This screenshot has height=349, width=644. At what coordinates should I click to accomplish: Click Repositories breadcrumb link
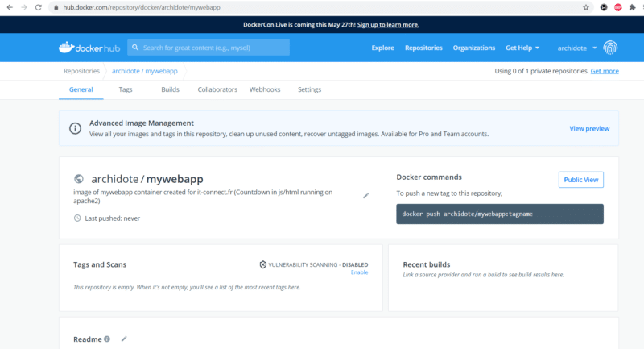coord(82,71)
